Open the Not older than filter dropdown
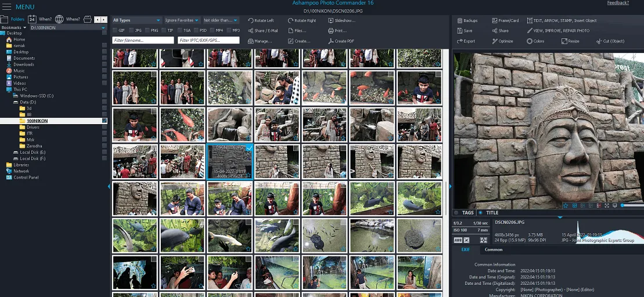 (x=220, y=20)
